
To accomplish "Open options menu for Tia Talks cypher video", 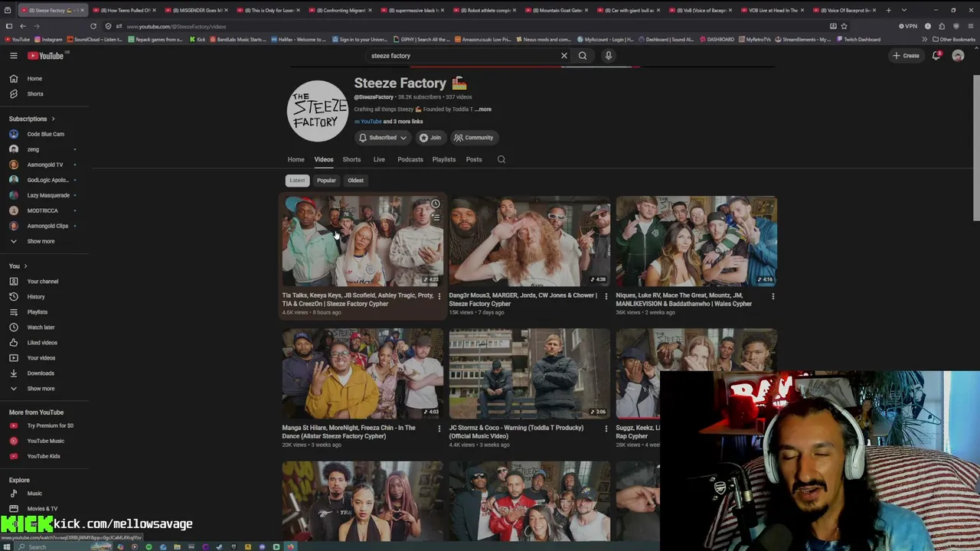I will coord(439,296).
